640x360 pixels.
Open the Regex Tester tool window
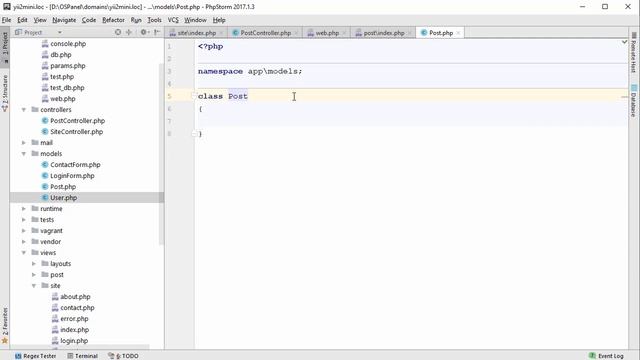pyautogui.click(x=36, y=356)
